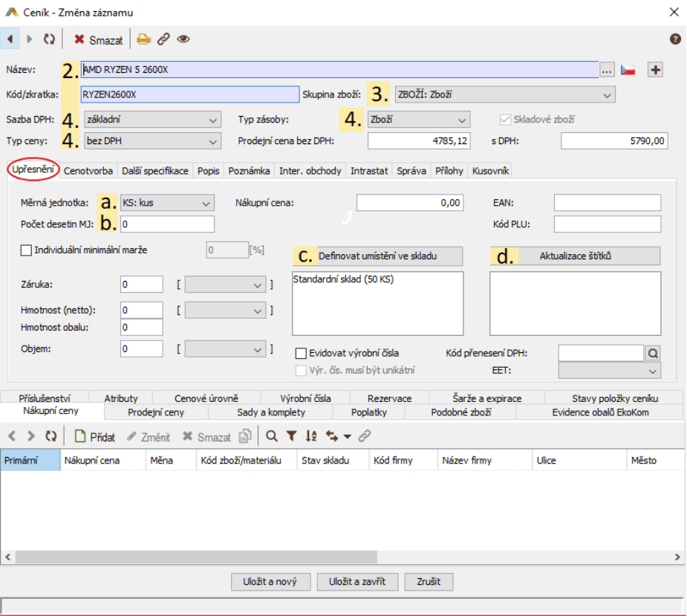Open Hmotnost (netto) unit dropdown
The width and height of the screenshot is (687, 616).
point(225,311)
